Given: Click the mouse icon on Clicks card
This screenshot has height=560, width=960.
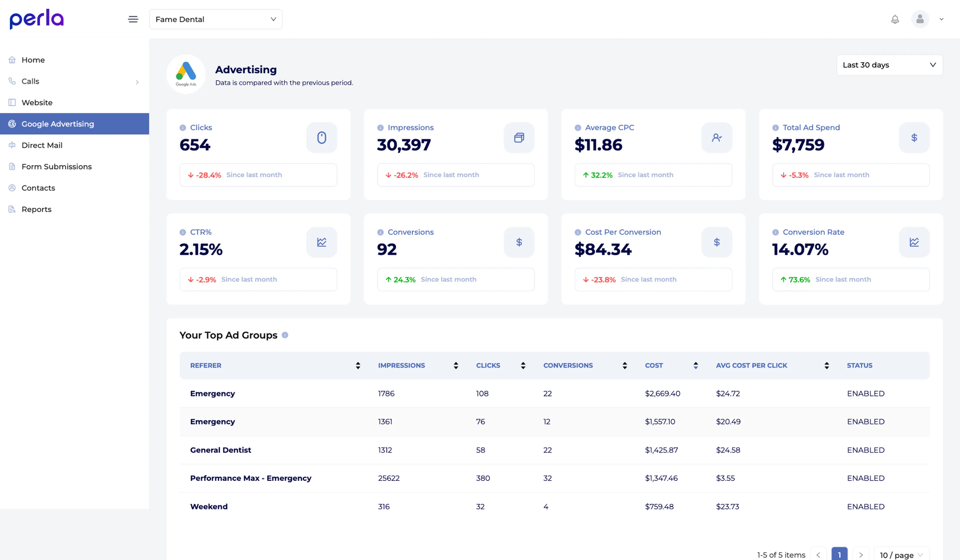Looking at the screenshot, I should [x=321, y=138].
